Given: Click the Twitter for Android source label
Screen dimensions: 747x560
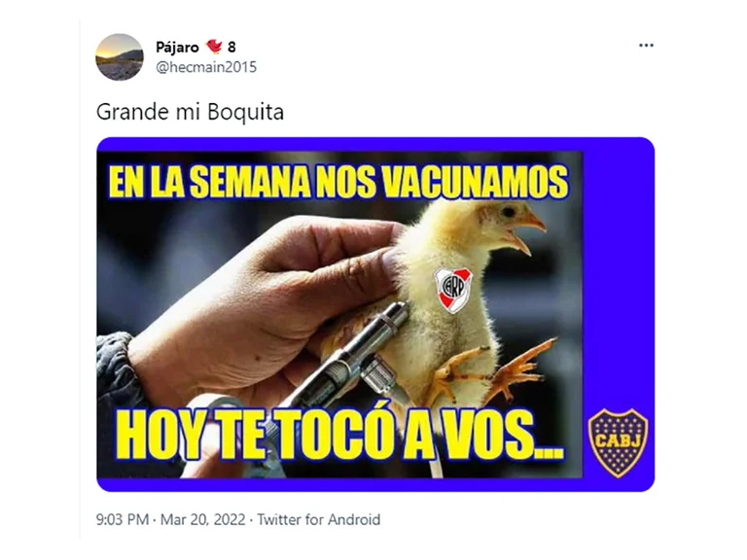Looking at the screenshot, I should point(319,519).
